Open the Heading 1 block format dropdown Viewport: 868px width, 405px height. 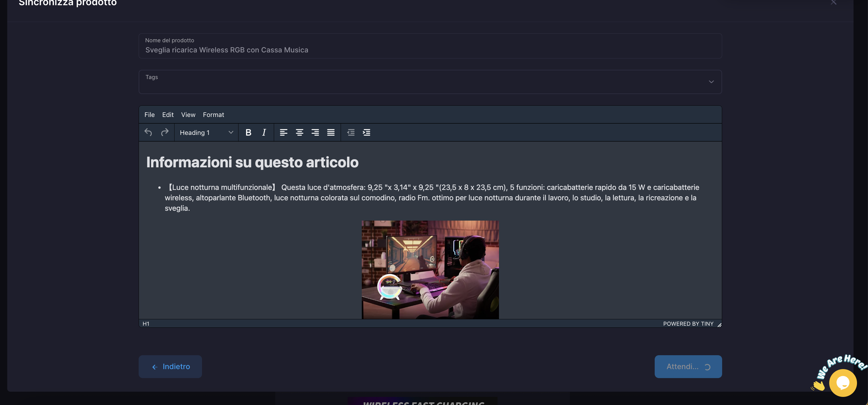(x=206, y=132)
